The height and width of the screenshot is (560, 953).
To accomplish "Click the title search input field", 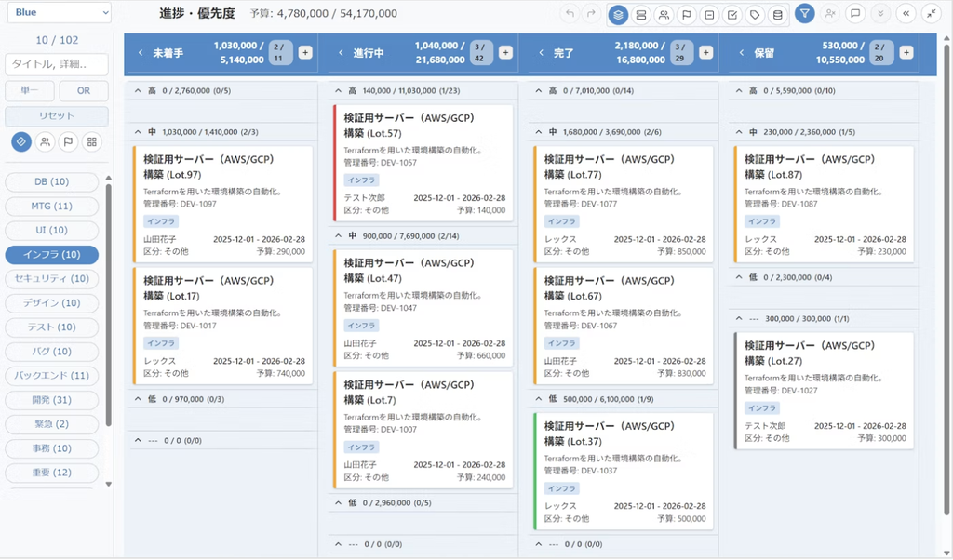I will click(57, 64).
